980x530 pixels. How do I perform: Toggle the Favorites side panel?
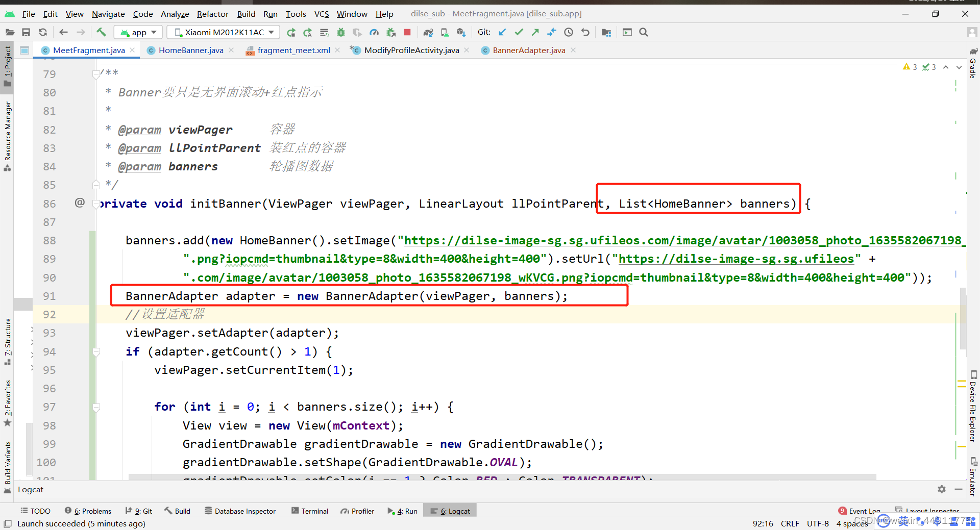coord(8,403)
